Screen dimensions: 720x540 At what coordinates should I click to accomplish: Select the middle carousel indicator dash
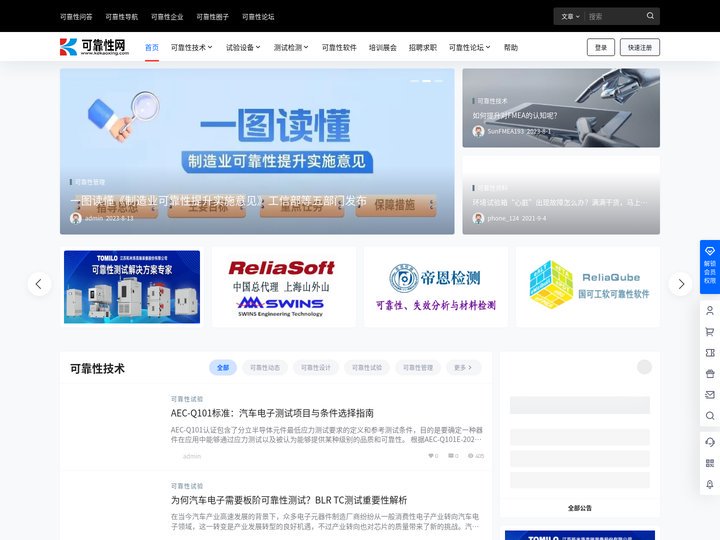[x=426, y=81]
